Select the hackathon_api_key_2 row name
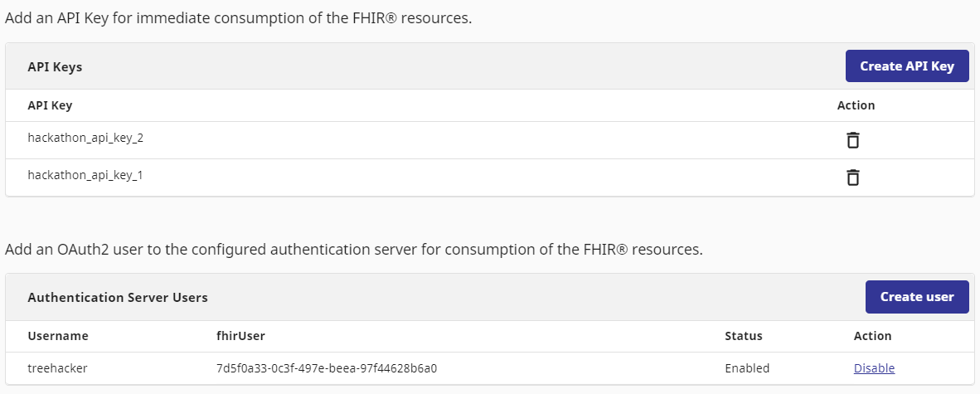The width and height of the screenshot is (980, 394). pyautogui.click(x=85, y=138)
